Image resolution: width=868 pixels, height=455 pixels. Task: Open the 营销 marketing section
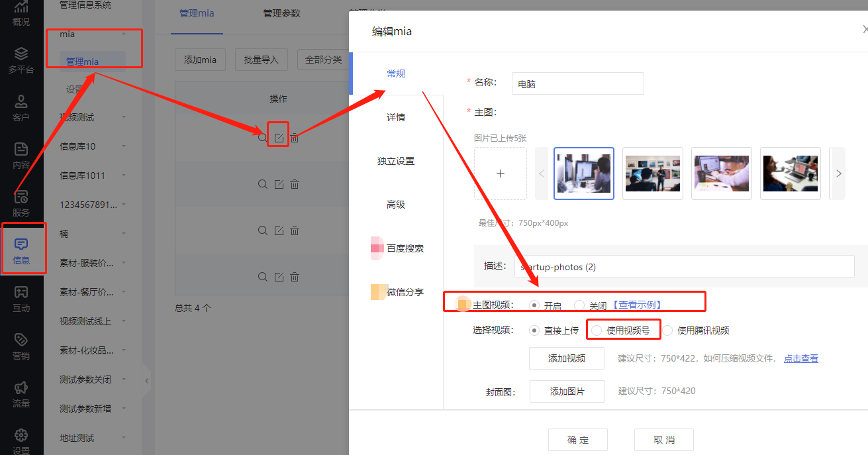(x=21, y=346)
